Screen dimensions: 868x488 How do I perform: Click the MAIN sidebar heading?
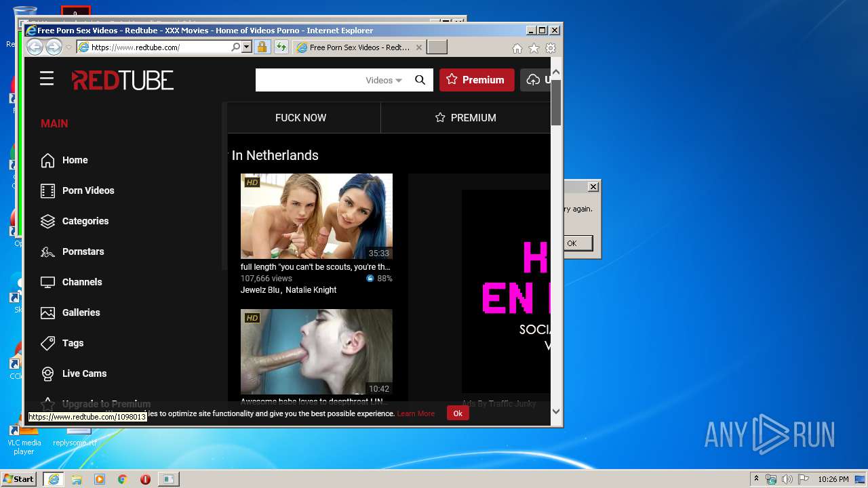tap(54, 123)
